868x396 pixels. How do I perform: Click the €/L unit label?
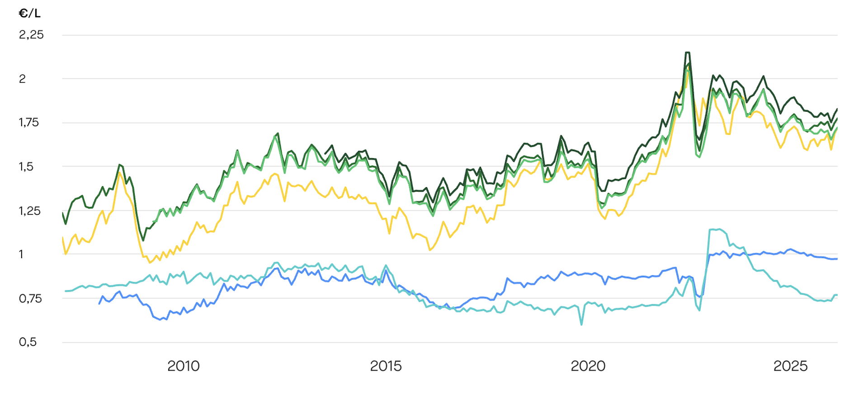pos(30,14)
